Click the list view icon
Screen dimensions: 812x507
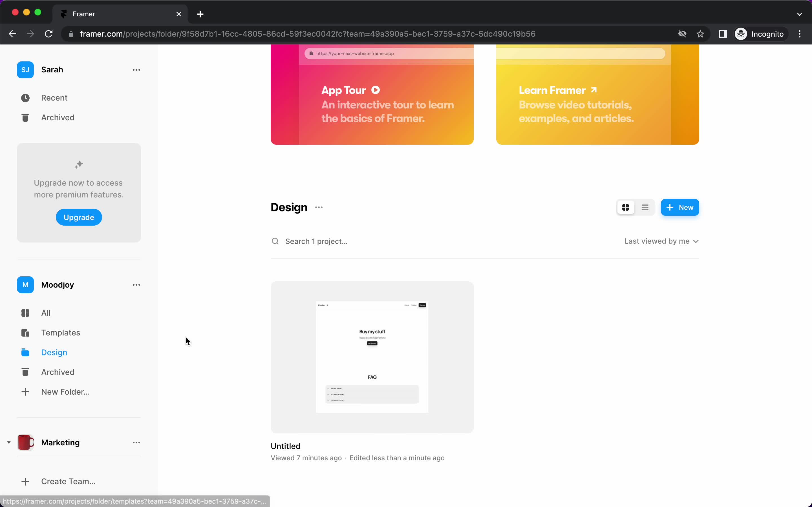click(645, 207)
